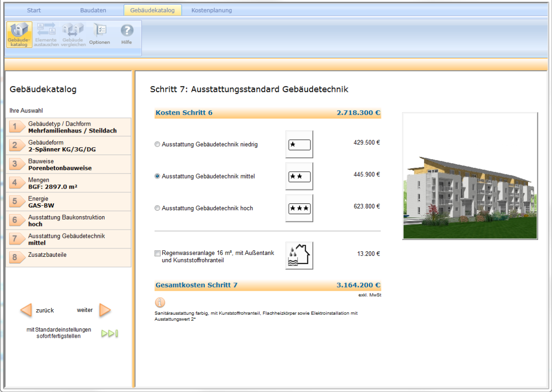This screenshot has height=392, width=552.
Task: Click the rainwater house icon
Action: pyautogui.click(x=299, y=255)
